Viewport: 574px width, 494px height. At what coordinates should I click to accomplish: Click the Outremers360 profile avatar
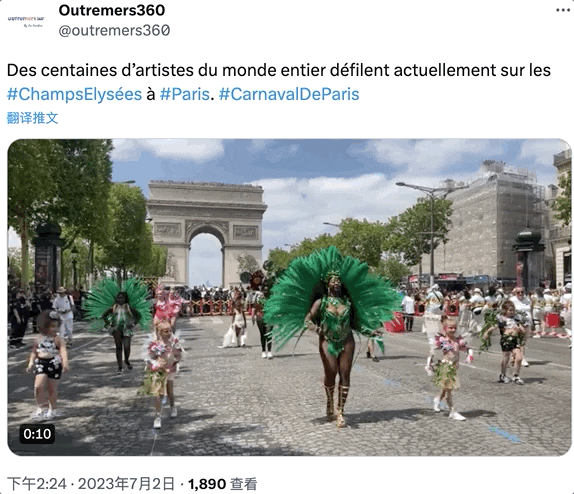pyautogui.click(x=26, y=21)
